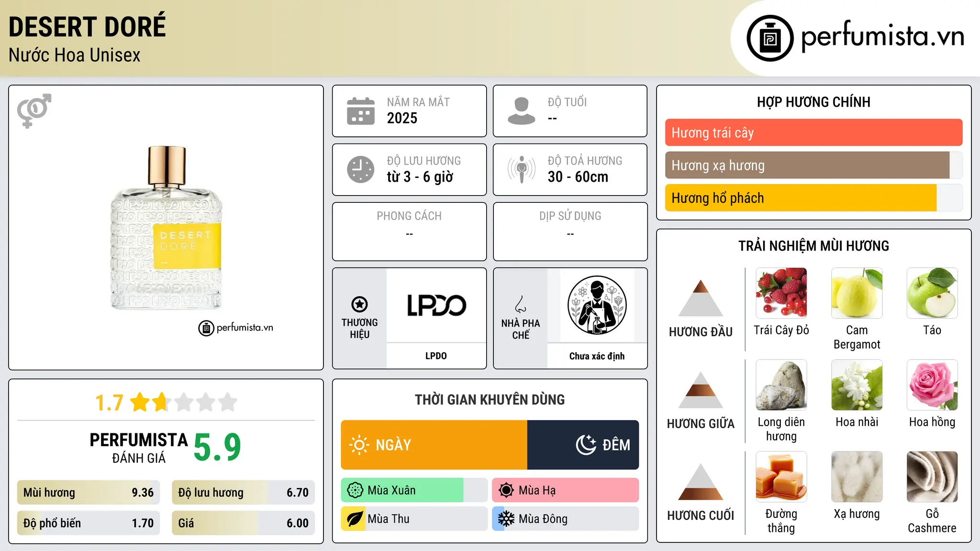Click the unisex gender symbol icon

(34, 110)
